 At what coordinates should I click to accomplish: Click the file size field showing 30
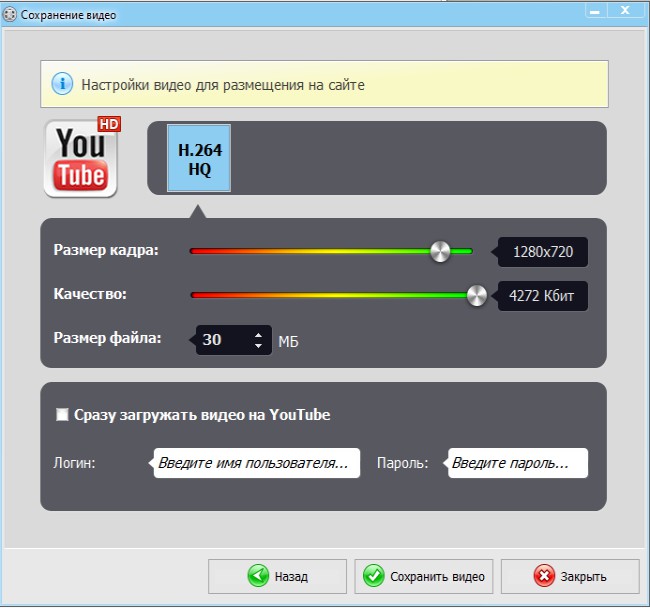pos(234,340)
